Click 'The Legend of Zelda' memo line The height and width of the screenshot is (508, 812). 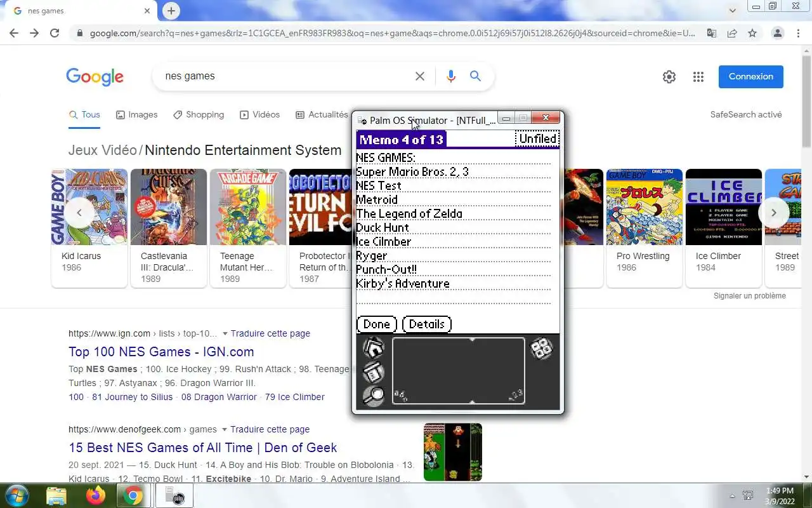click(x=409, y=213)
